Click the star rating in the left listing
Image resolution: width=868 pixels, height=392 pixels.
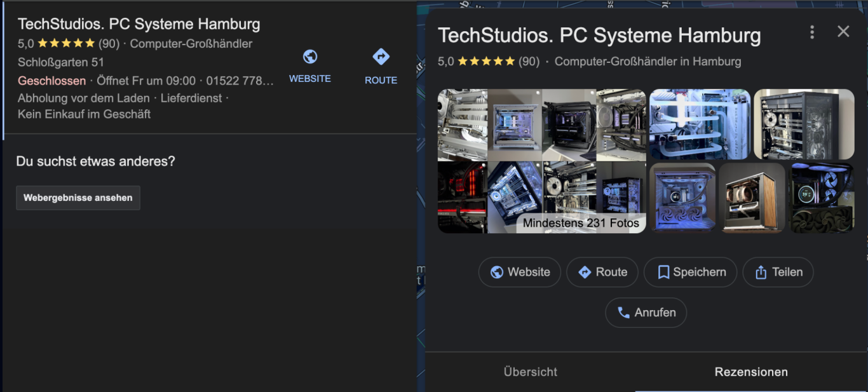(66, 44)
